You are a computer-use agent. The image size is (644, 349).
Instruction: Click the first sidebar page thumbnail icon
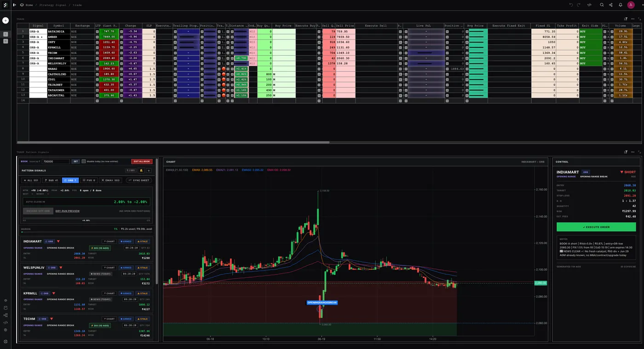point(6,34)
